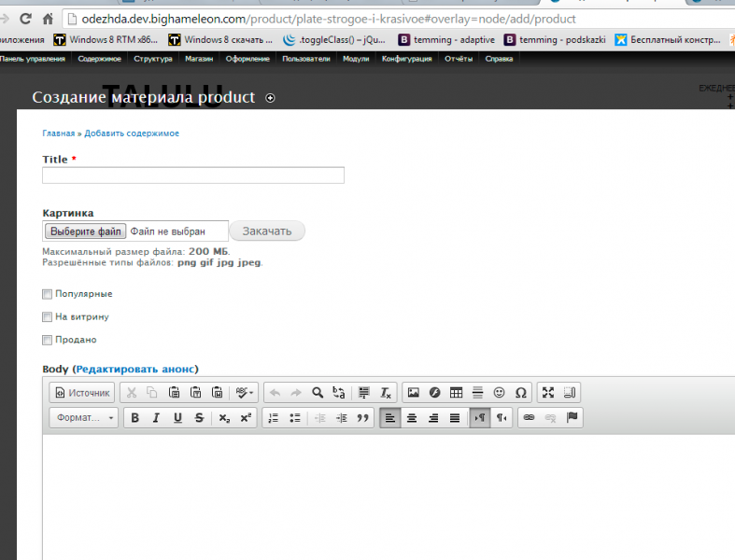The height and width of the screenshot is (560, 735).
Task: Click the Undo arrow icon
Action: pos(276,393)
